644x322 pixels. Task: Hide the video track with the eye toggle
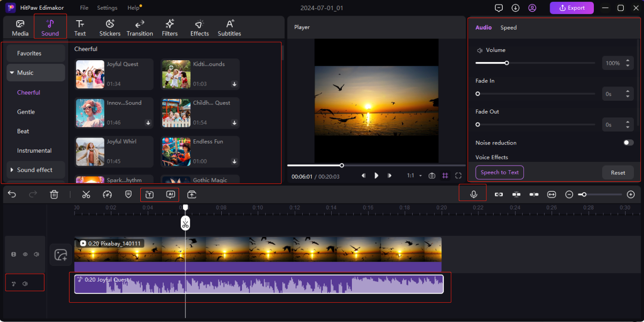point(25,254)
